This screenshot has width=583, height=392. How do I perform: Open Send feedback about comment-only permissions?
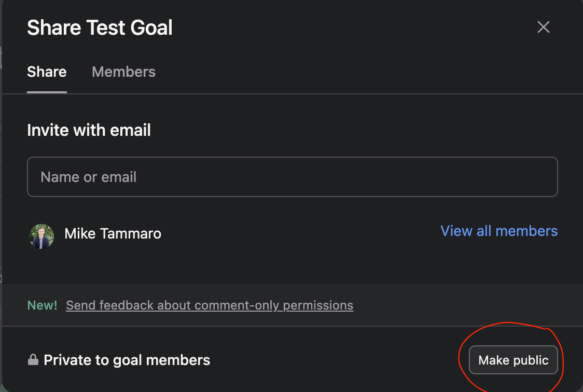pyautogui.click(x=210, y=305)
